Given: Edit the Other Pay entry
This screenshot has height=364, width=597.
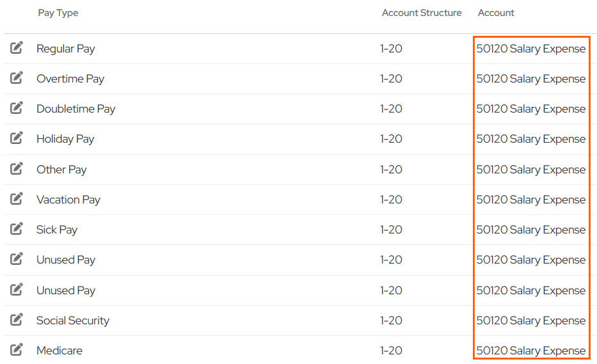Looking at the screenshot, I should 17,169.
